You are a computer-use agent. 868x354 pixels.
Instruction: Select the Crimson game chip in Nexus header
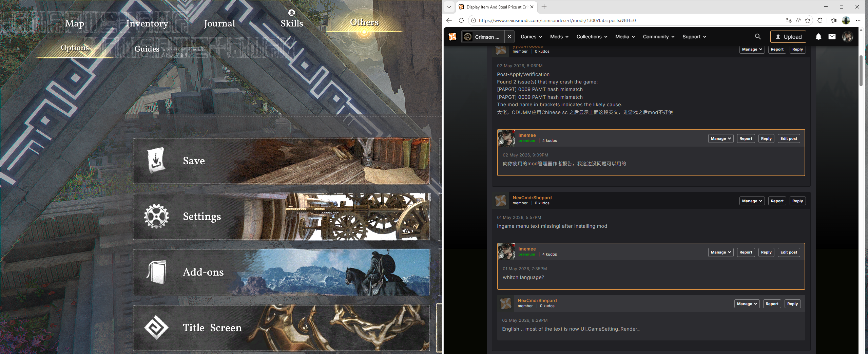tap(483, 37)
